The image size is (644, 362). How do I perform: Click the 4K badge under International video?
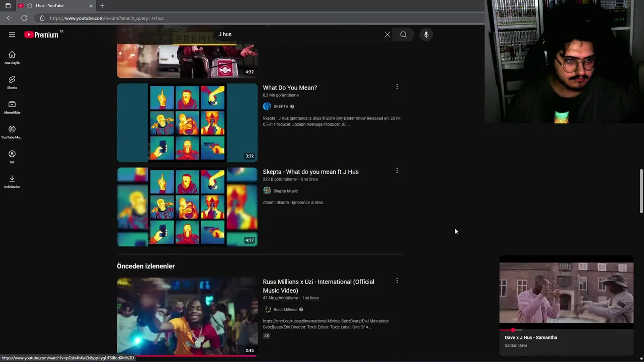point(267,335)
